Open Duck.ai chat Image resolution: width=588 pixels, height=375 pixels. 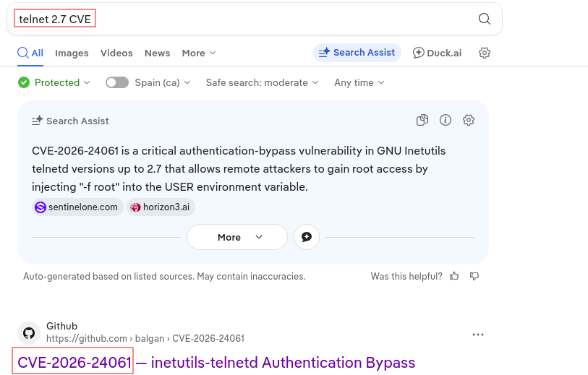coord(438,53)
